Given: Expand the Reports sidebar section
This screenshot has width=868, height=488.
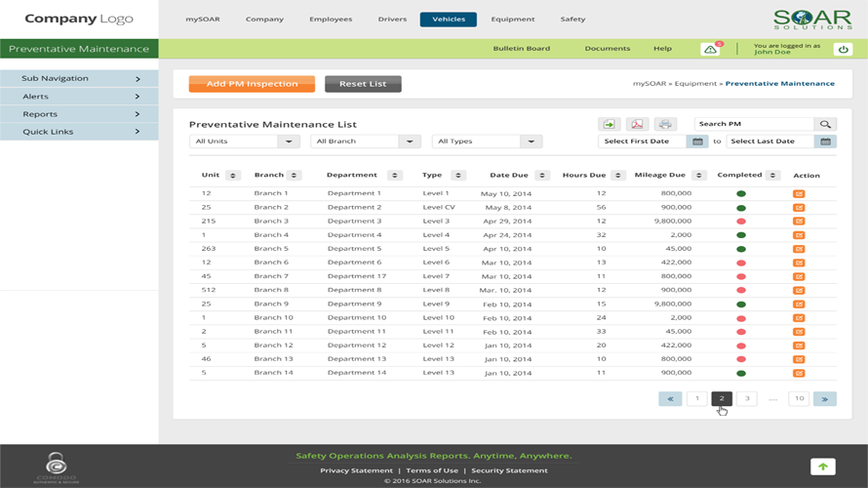Looking at the screenshot, I should [79, 114].
